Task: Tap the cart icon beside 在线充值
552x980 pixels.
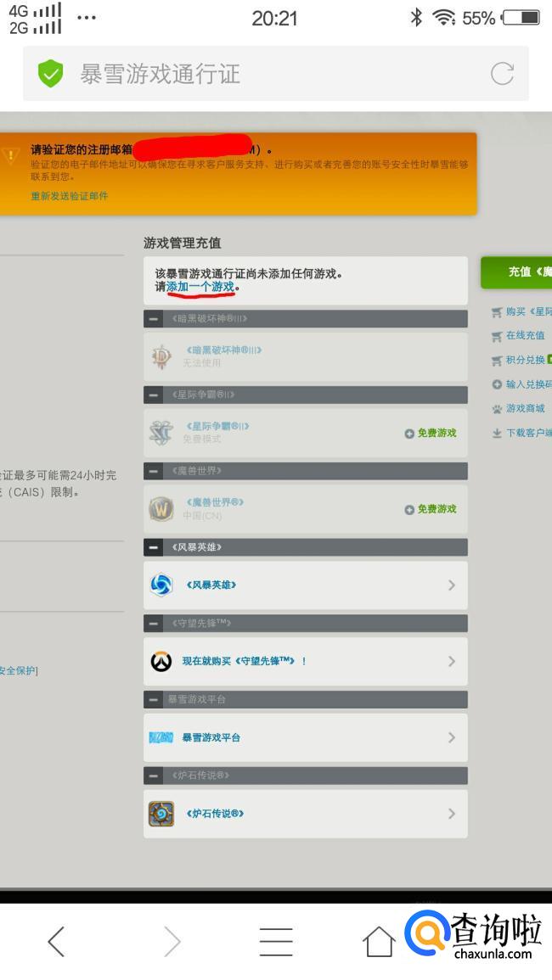Action: (497, 336)
